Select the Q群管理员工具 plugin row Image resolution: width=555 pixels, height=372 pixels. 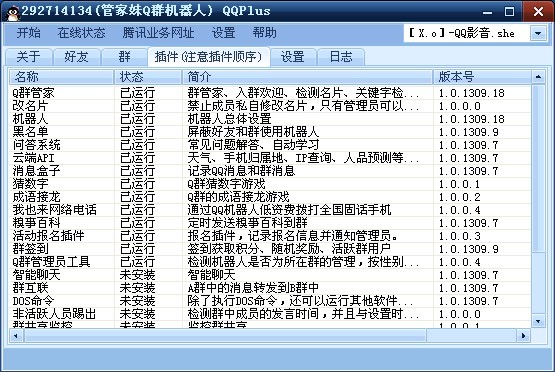[x=270, y=262]
